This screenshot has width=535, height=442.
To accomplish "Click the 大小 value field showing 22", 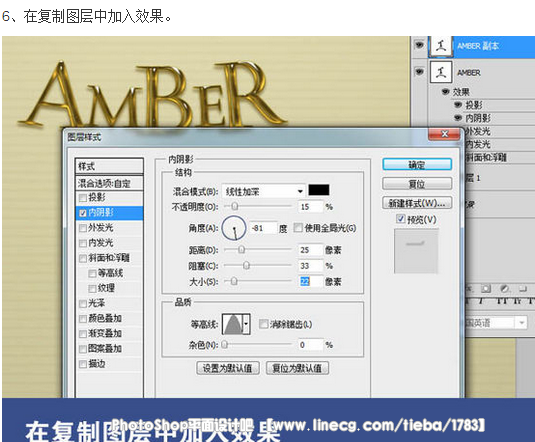I will pyautogui.click(x=310, y=281).
